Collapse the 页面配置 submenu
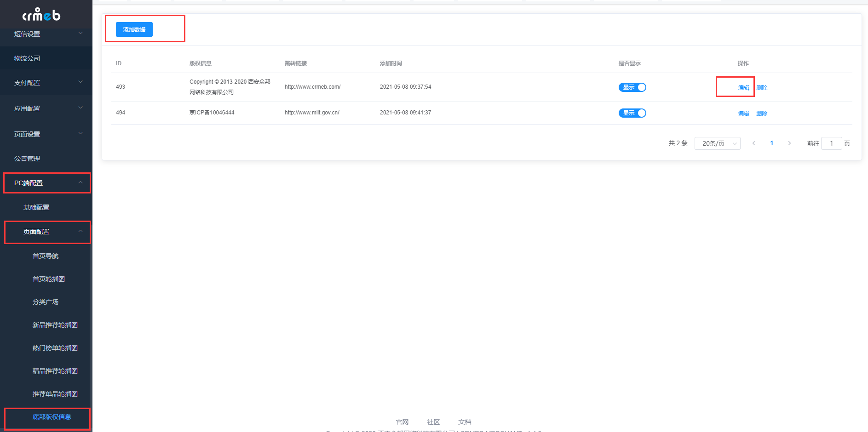Image resolution: width=868 pixels, height=432 pixels. coord(47,232)
